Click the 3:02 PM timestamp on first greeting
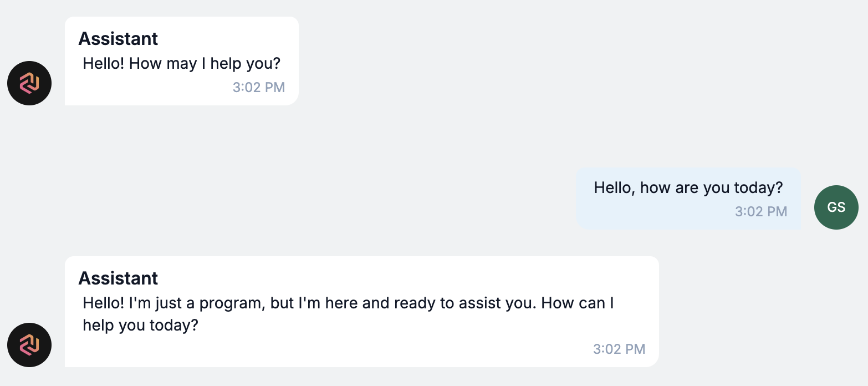This screenshot has width=868, height=386. pyautogui.click(x=259, y=87)
